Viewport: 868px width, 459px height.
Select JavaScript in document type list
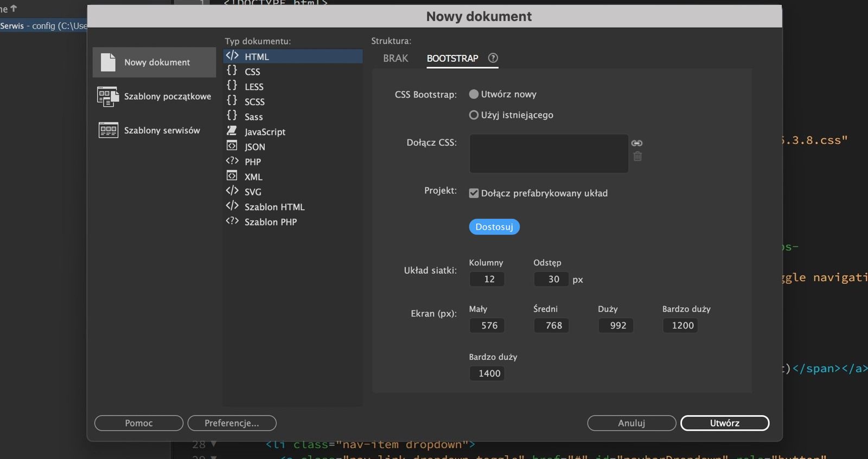pos(293,132)
